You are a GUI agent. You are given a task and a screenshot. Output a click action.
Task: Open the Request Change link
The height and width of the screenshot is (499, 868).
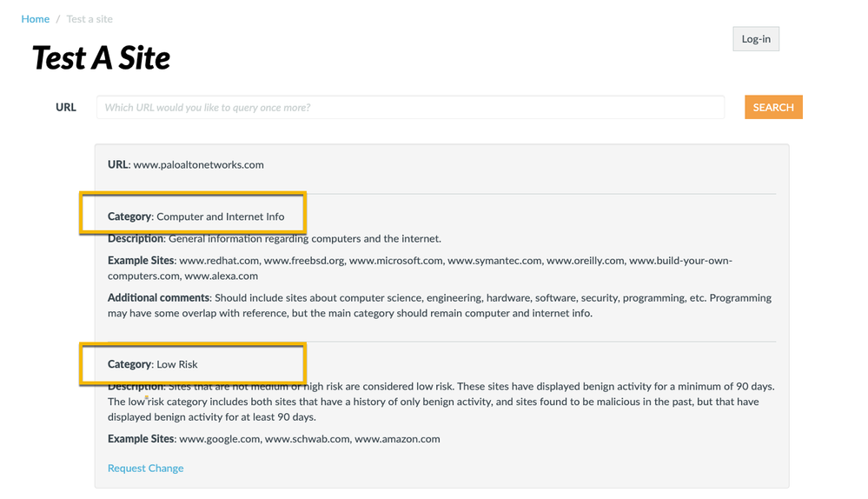145,468
